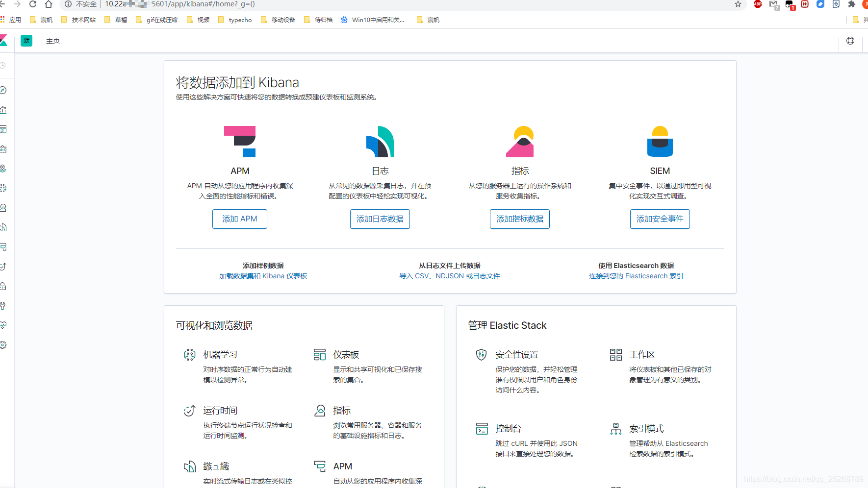Viewport: 868px width, 488px height.
Task: Click the 控制台 console icon
Action: (482, 429)
